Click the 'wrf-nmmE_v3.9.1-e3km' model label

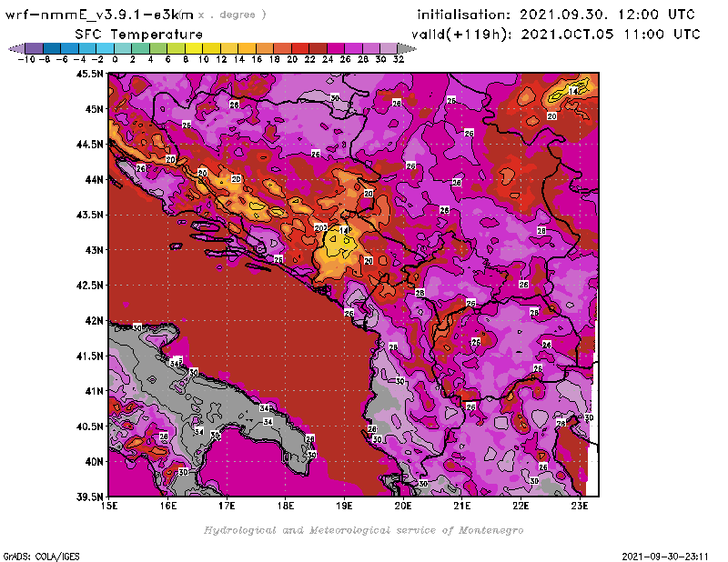[x=99, y=15]
